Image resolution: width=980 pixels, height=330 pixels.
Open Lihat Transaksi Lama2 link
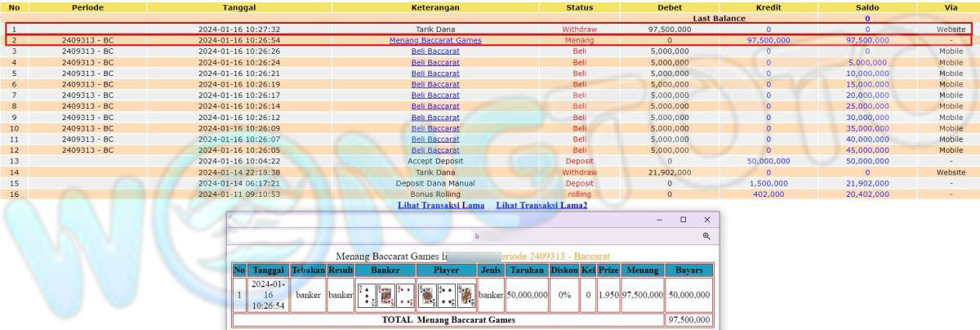point(541,205)
